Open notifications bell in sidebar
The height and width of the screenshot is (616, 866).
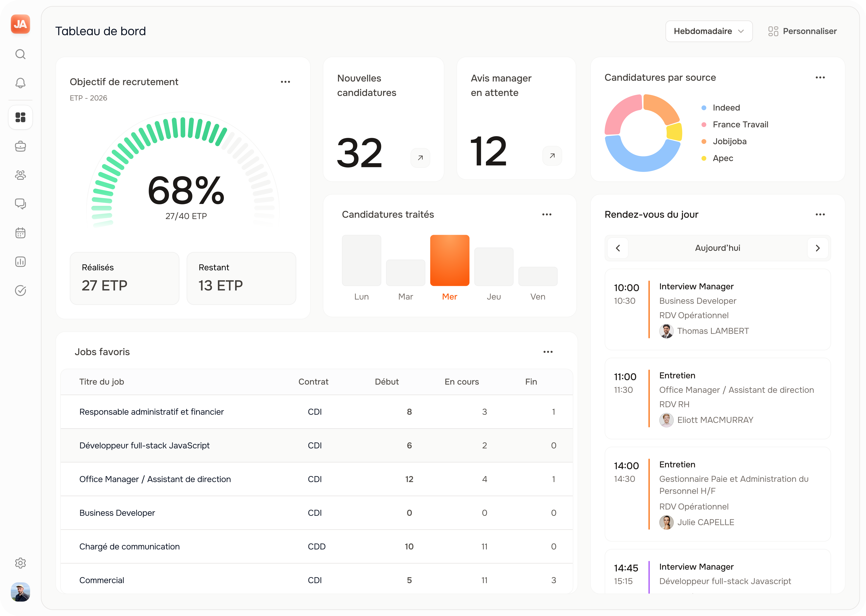pos(20,83)
